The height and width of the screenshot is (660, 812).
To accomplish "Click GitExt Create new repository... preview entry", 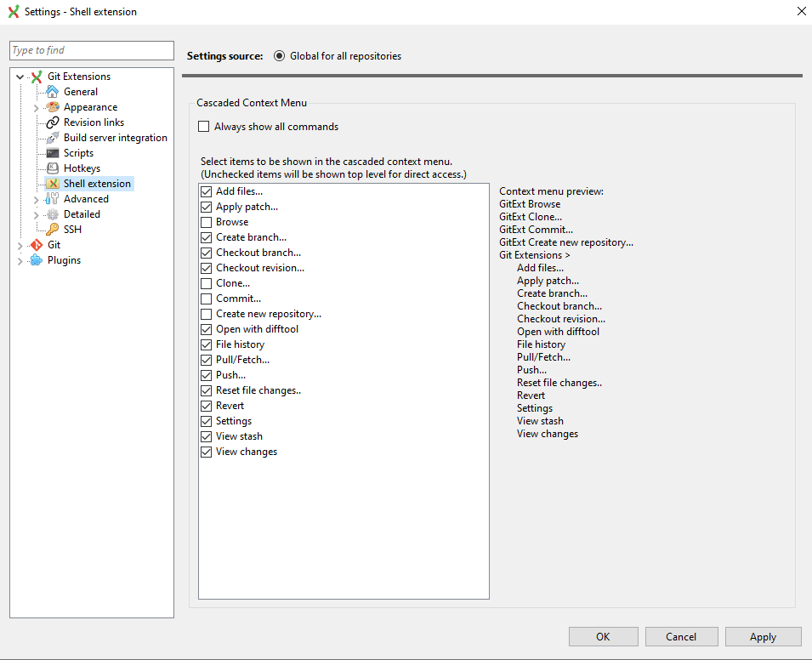I will click(x=566, y=242).
